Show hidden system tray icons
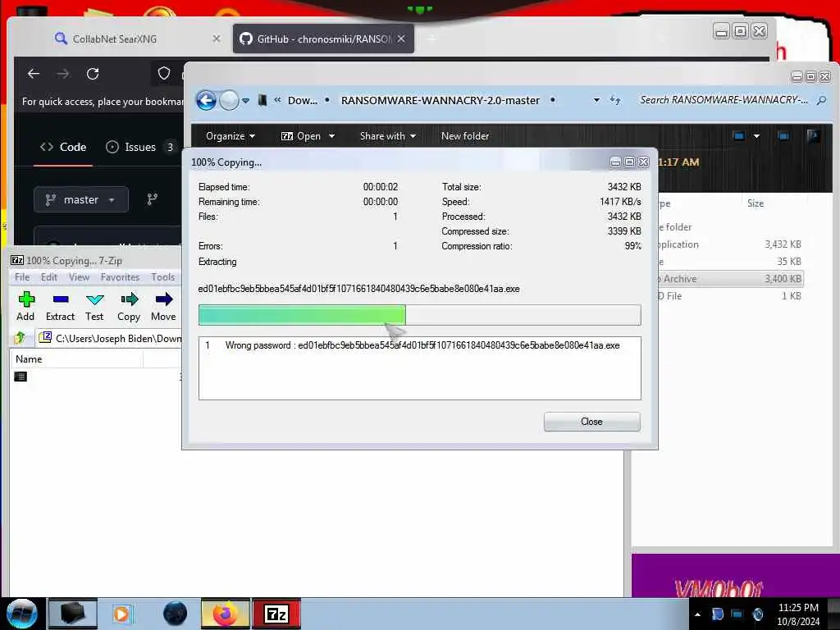 (x=697, y=614)
